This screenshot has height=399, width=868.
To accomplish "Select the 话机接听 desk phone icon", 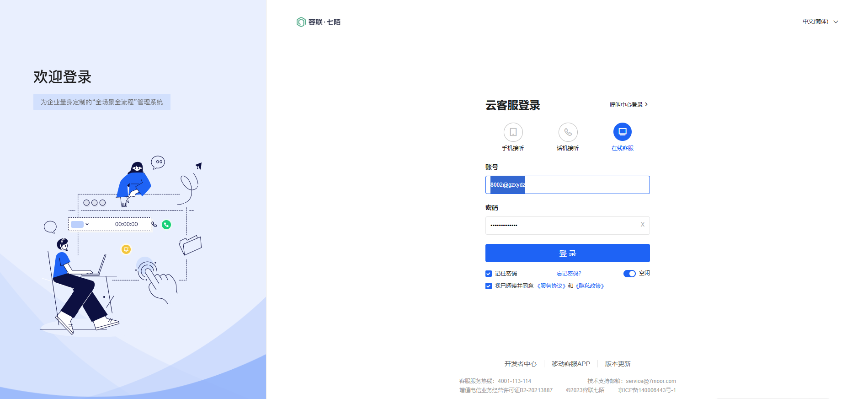I will [x=568, y=132].
